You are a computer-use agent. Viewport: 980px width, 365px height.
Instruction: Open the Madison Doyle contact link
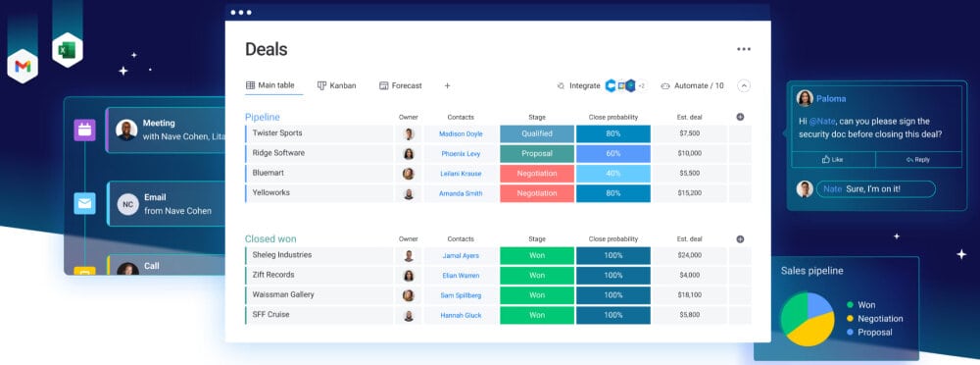coord(461,134)
